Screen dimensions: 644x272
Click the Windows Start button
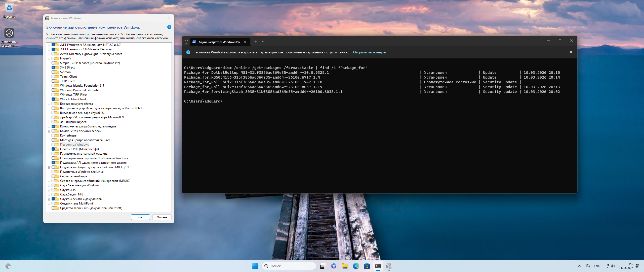pos(255,266)
